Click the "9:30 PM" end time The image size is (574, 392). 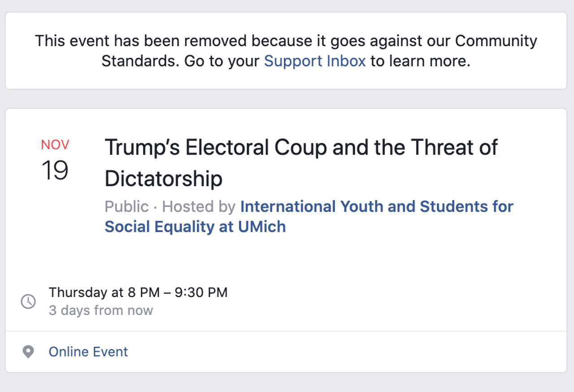point(201,293)
